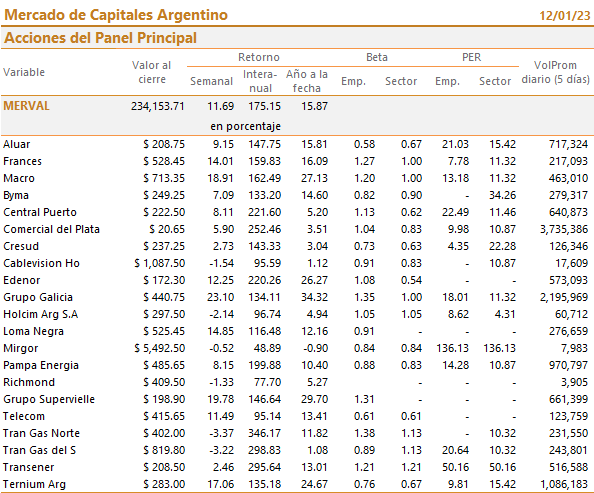The width and height of the screenshot is (594, 493).
Task: Select the date 12/01/23
Action: 565,16
